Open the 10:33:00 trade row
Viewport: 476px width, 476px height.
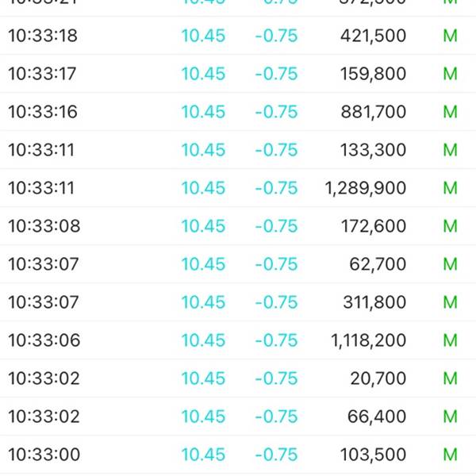[238, 455]
